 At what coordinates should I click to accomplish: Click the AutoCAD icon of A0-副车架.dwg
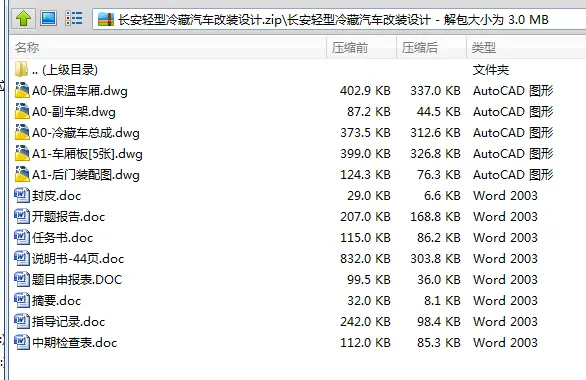tap(22, 111)
